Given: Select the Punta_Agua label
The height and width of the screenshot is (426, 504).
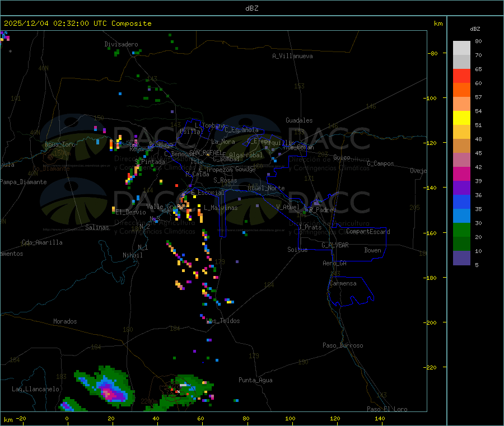Looking at the screenshot, I should coord(255,380).
